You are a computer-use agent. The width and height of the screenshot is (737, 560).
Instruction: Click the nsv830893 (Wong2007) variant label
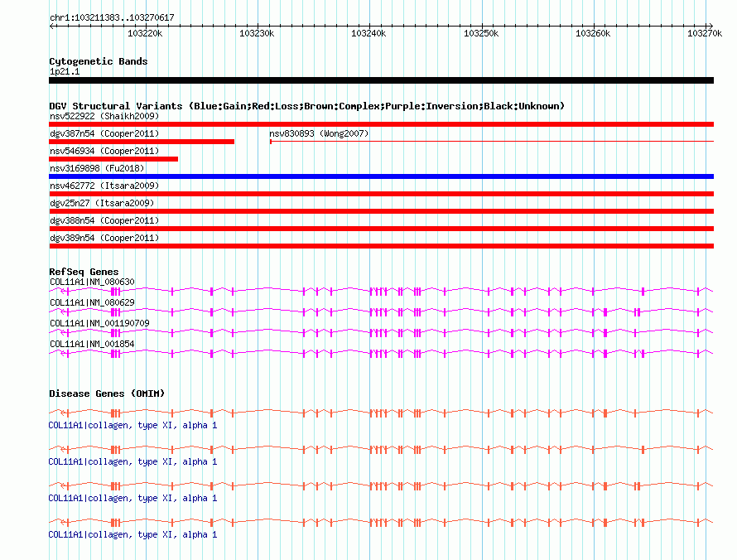319,133
